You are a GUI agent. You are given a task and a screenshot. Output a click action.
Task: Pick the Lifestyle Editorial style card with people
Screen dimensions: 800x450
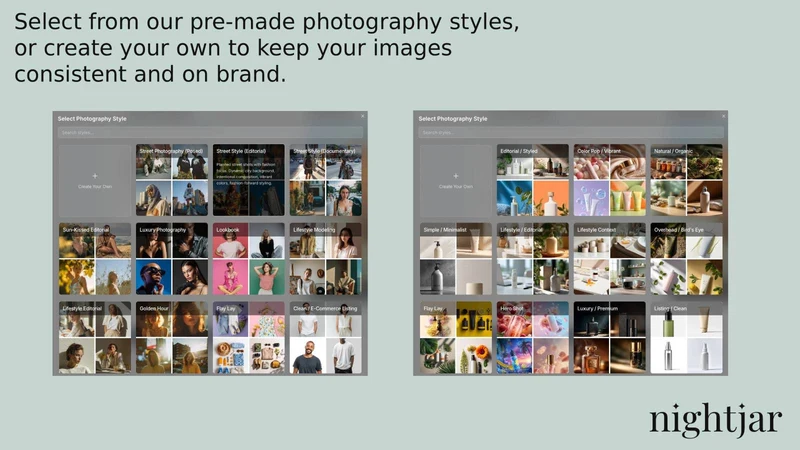(x=95, y=338)
